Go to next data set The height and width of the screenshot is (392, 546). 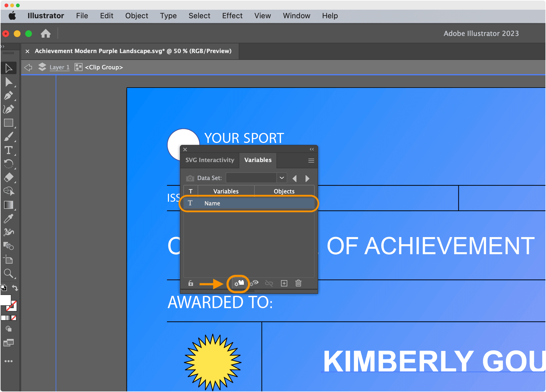click(x=307, y=179)
